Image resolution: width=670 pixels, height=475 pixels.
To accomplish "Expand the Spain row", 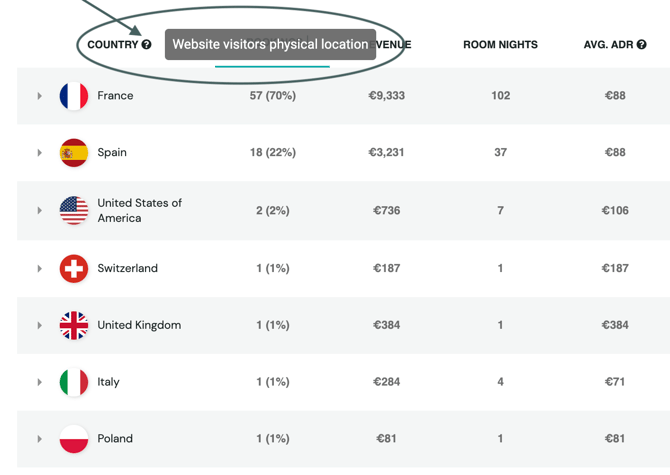I will click(x=40, y=153).
